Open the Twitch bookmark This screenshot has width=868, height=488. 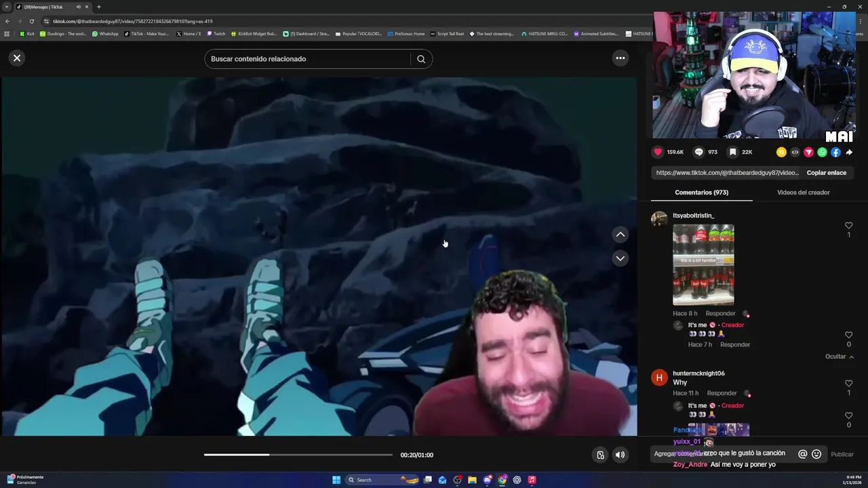[x=216, y=33]
